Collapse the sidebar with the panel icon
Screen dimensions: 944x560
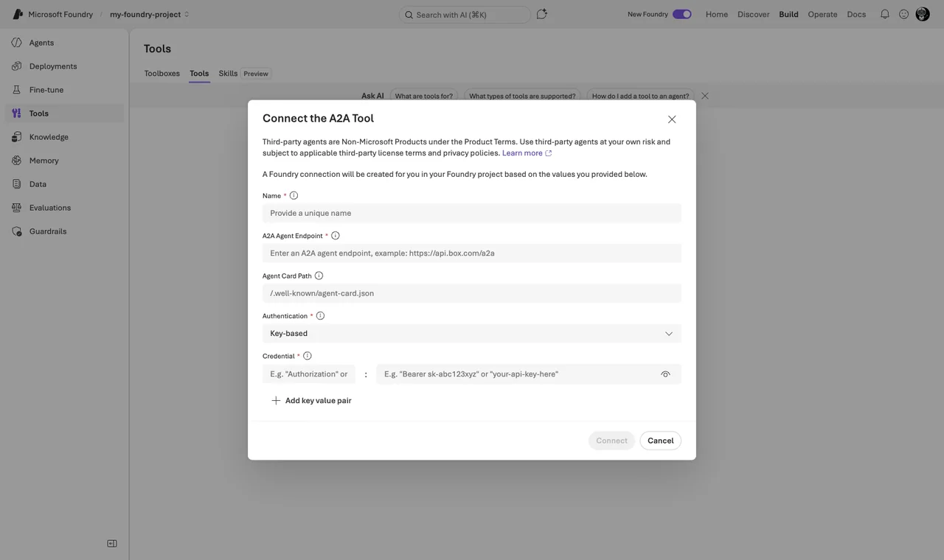pyautogui.click(x=112, y=544)
